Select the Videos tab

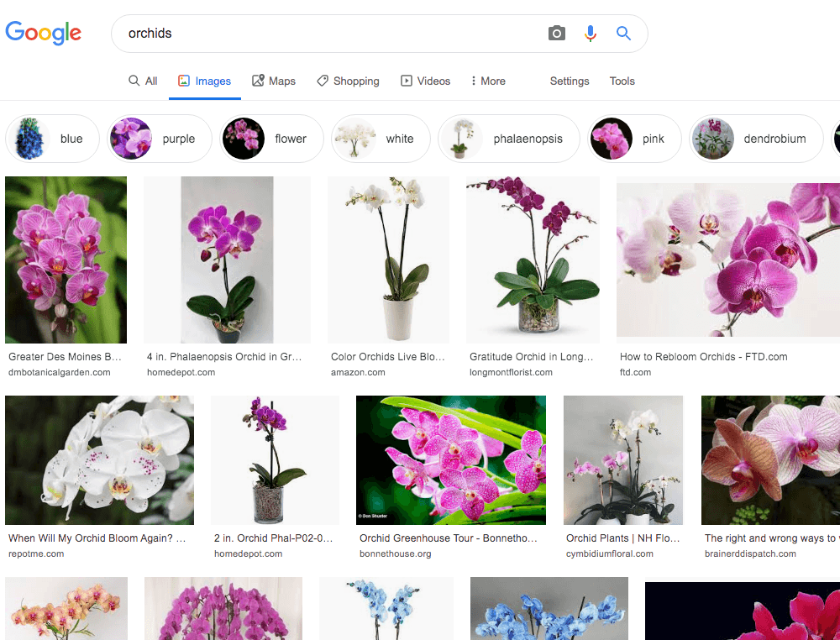[x=425, y=81]
